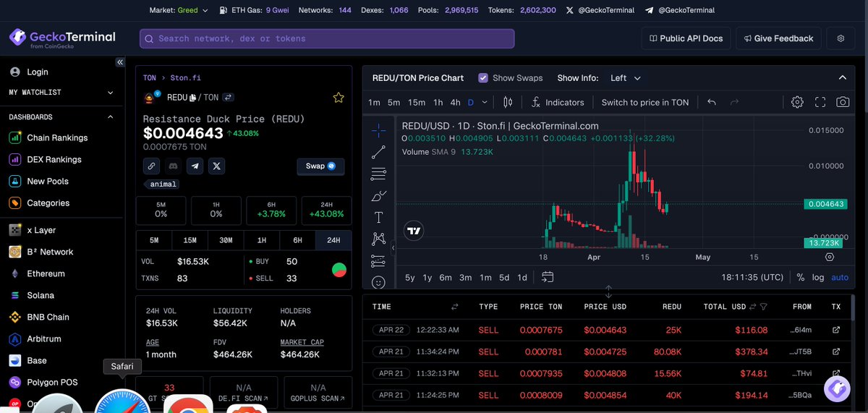This screenshot has width=868, height=413.
Task: Open the chart emoji icon tool
Action: coord(378,282)
